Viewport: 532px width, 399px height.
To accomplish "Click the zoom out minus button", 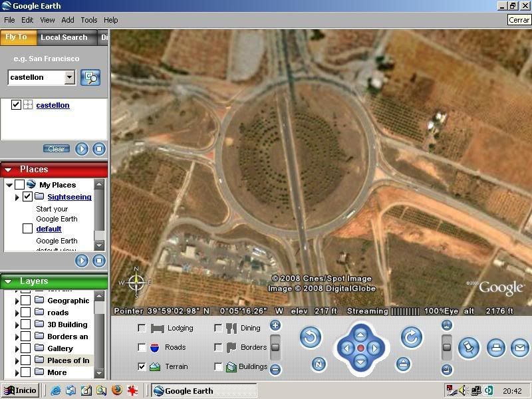I will pos(275,370).
